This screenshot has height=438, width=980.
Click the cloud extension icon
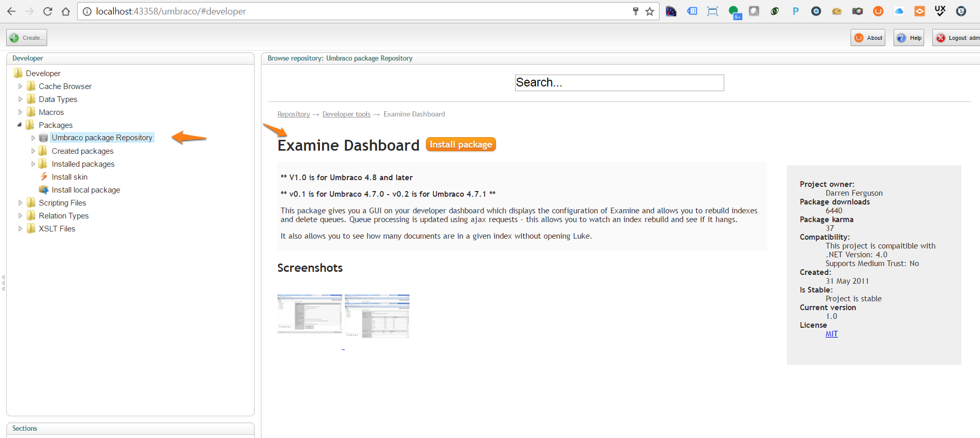pyautogui.click(x=899, y=11)
